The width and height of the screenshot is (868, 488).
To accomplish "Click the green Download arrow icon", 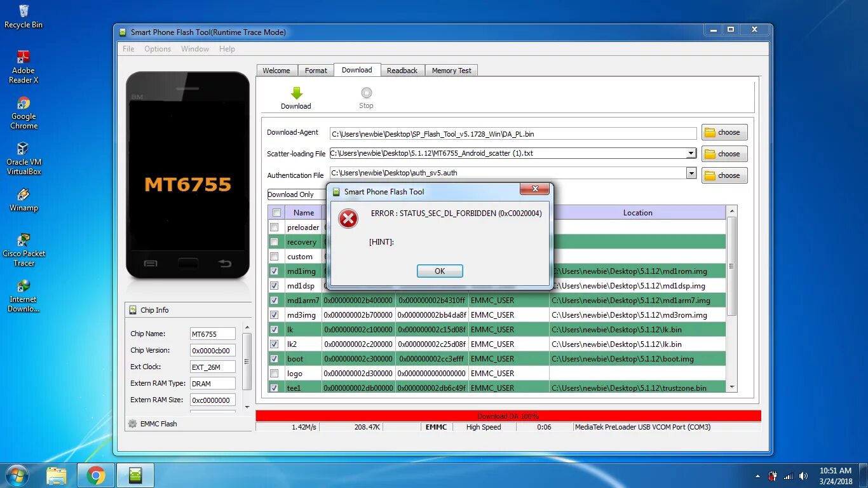I will pyautogui.click(x=296, y=93).
